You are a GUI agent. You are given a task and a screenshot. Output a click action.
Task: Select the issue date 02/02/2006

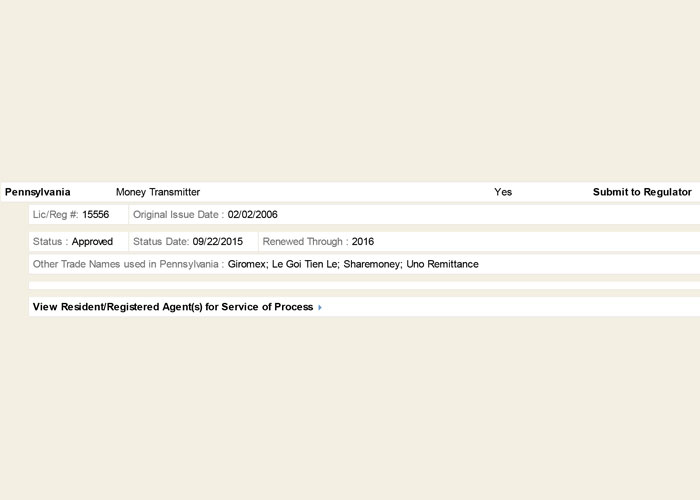point(253,215)
